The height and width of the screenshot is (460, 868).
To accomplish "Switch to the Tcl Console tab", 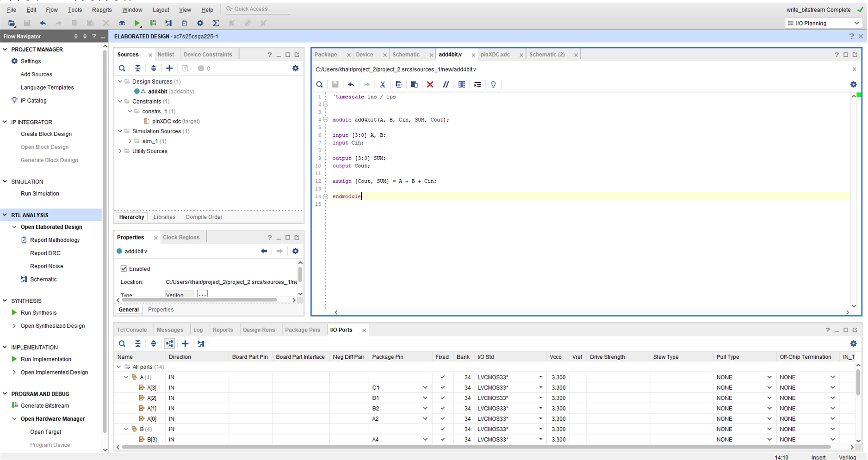I will point(132,330).
